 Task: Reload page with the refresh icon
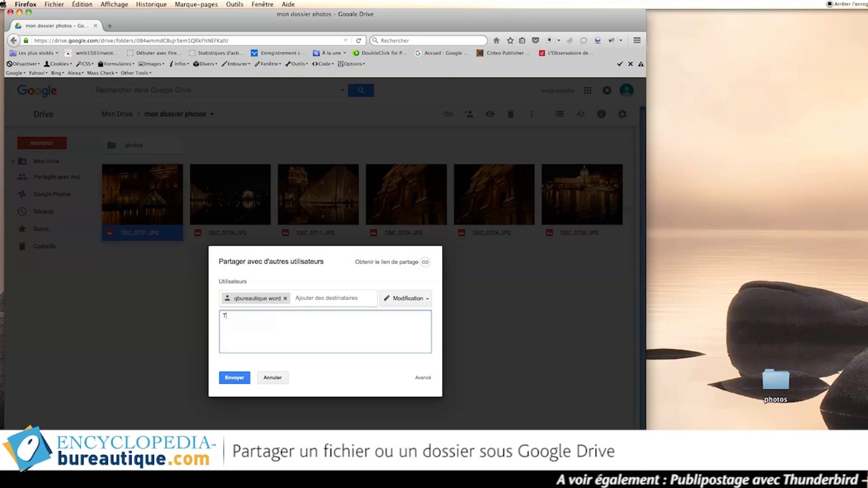pyautogui.click(x=359, y=41)
